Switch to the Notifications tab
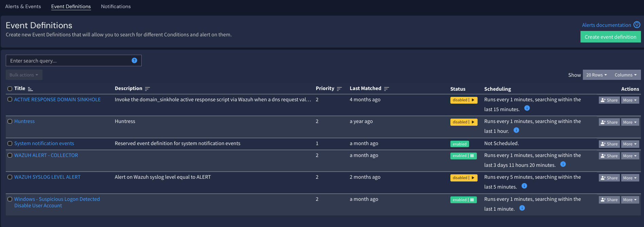The image size is (644, 227). coord(115,6)
